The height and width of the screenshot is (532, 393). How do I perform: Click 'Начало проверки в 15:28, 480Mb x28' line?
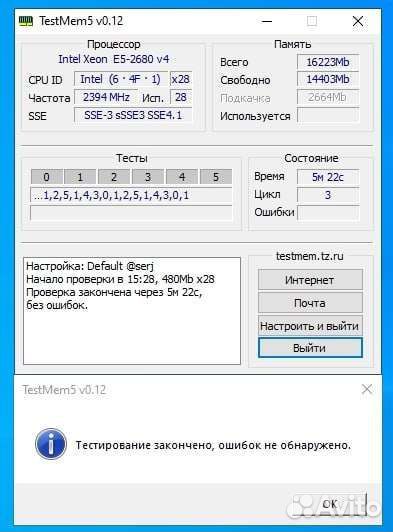coord(120,279)
